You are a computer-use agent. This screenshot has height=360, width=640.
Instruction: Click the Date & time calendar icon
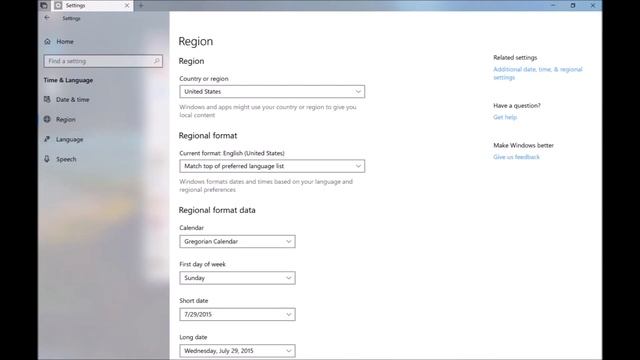pos(47,99)
